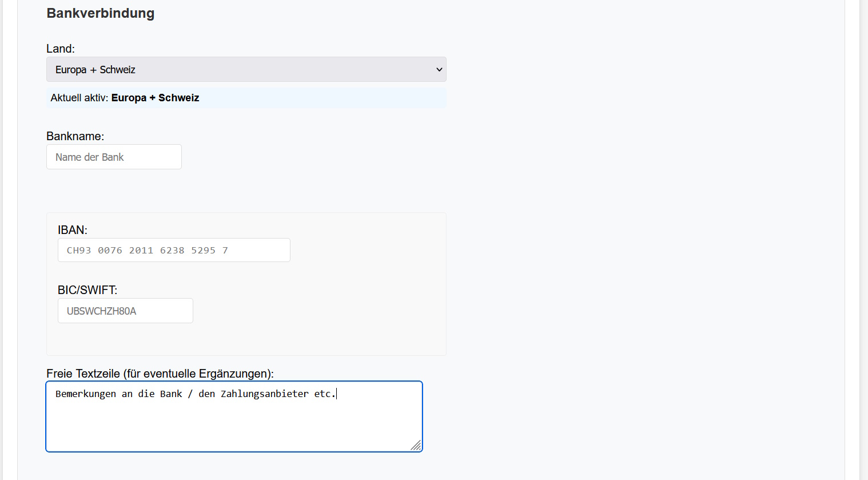Click the 'BIC/SWIFT:' label

[x=87, y=291]
